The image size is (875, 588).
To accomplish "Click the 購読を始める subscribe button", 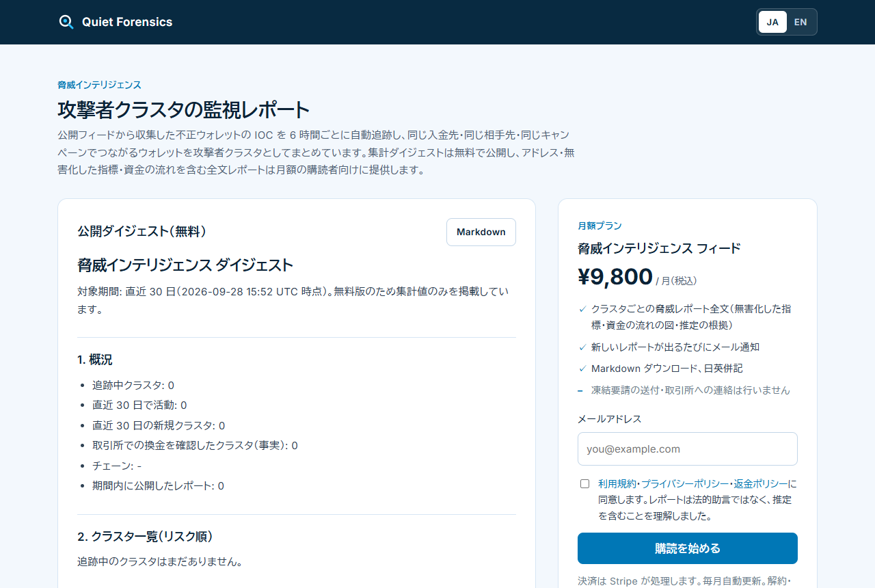I will (x=688, y=548).
